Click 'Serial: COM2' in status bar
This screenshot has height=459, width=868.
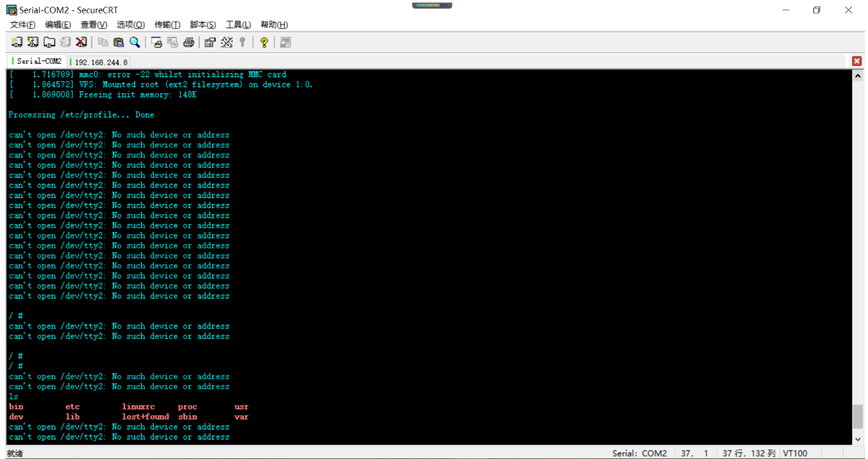639,453
